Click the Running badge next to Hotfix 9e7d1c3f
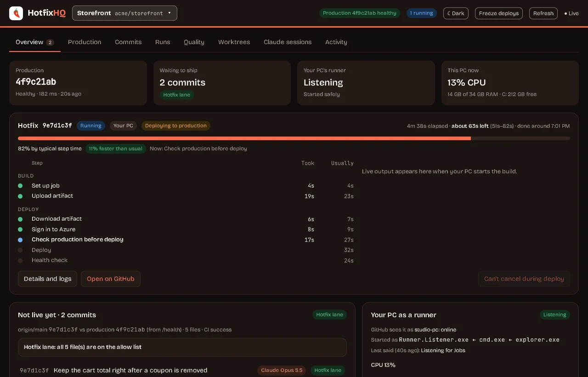 (x=91, y=126)
